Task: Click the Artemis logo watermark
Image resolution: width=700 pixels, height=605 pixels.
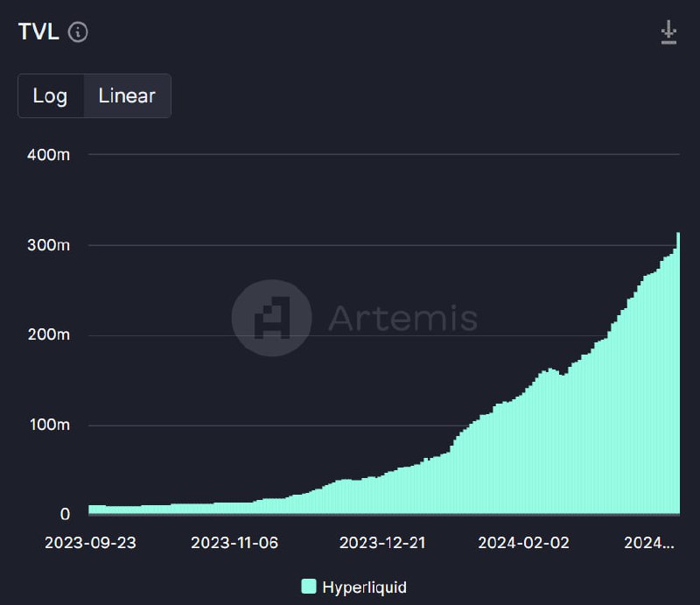Action: point(271,318)
